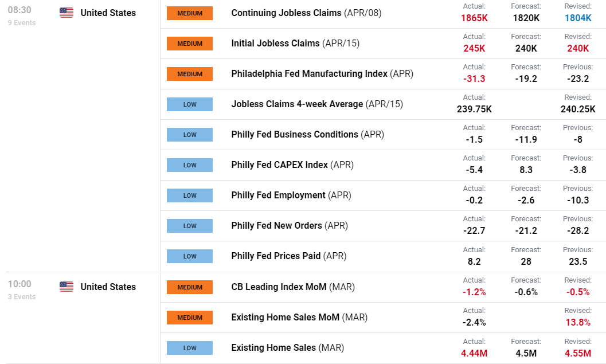Click LOW badge for Existing Home Sales
Viewport: 606px width, 364px height.
pyautogui.click(x=190, y=348)
